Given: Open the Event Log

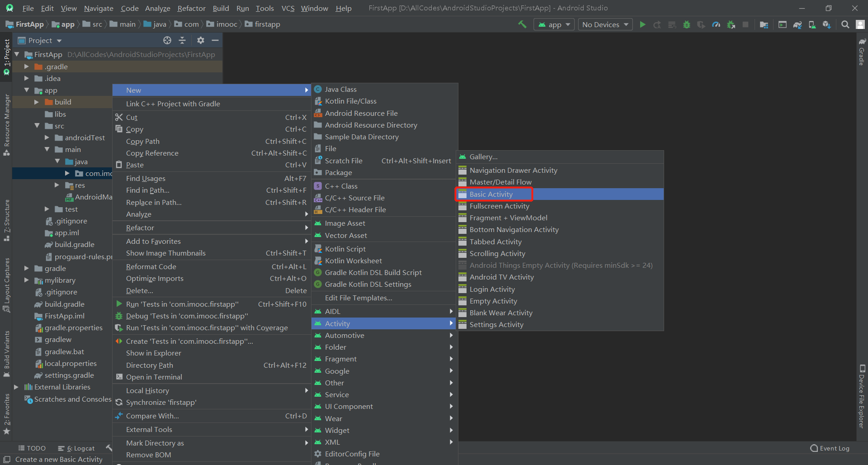Looking at the screenshot, I should pyautogui.click(x=830, y=448).
